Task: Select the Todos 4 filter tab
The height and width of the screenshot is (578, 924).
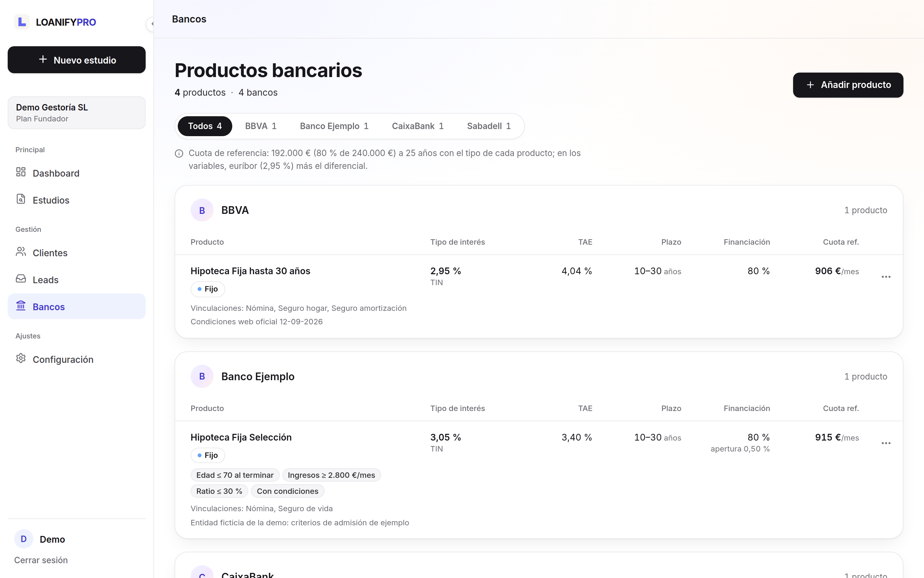Action: pos(205,126)
